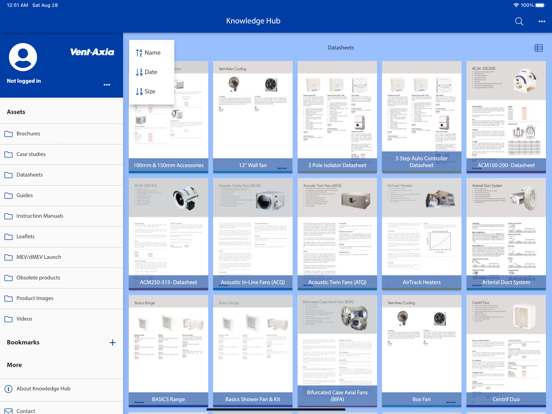Click the Bookmarks section heading
Viewport: 552px width, 414px height.
pyautogui.click(x=23, y=342)
